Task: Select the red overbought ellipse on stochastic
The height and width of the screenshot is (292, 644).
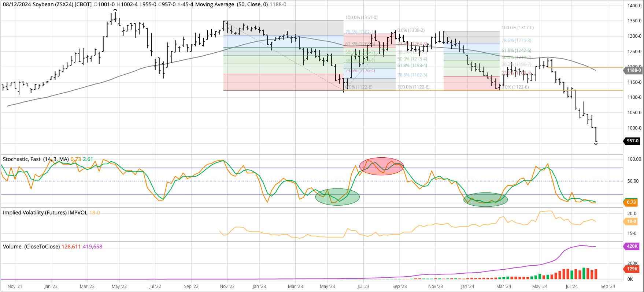Action: [381, 166]
